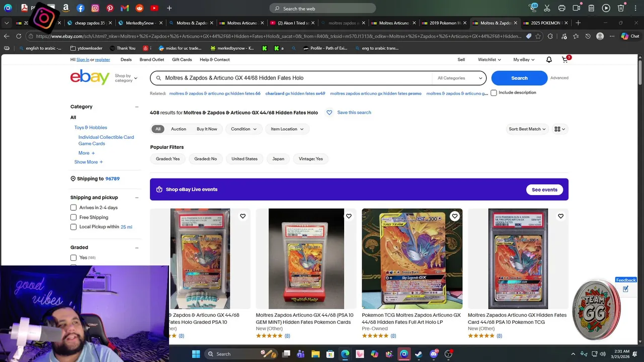Open Windows Start menu
The image size is (644, 362).
tap(196, 354)
